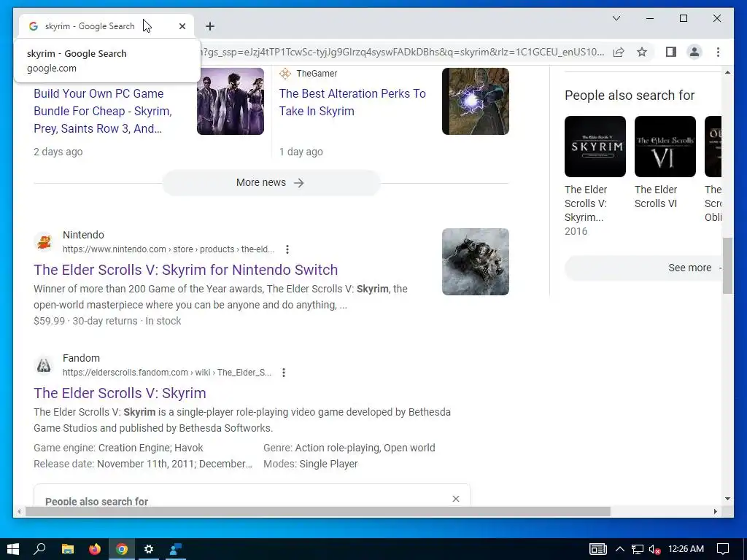Open Settings gear in taskbar
Image resolution: width=747 pixels, height=560 pixels.
click(x=149, y=549)
